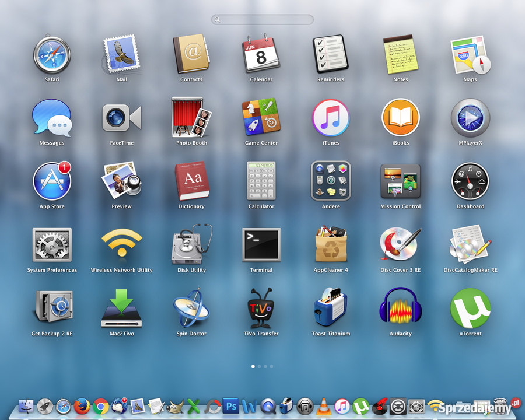Open Wireless Network Utility
The height and width of the screenshot is (420, 525).
[121, 245]
